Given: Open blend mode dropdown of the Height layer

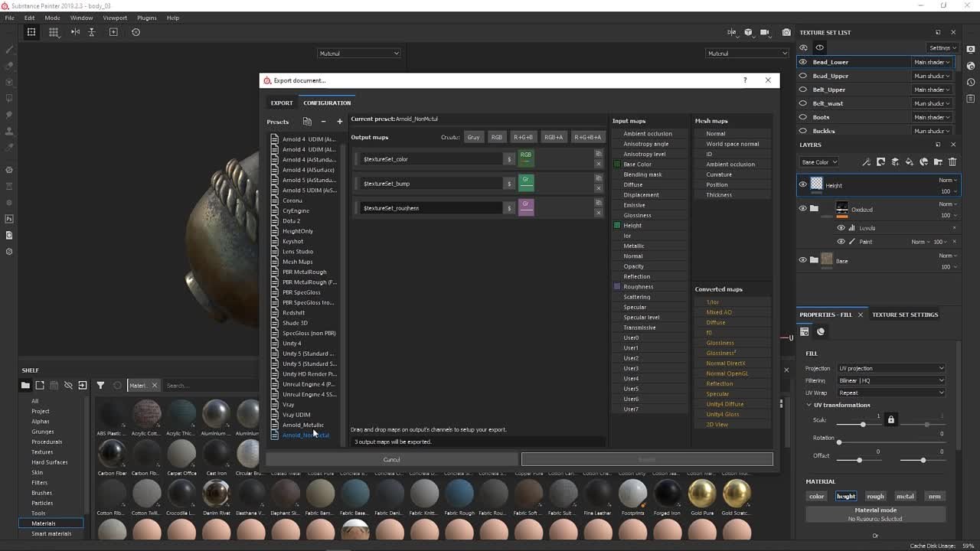Looking at the screenshot, I should 948,181.
